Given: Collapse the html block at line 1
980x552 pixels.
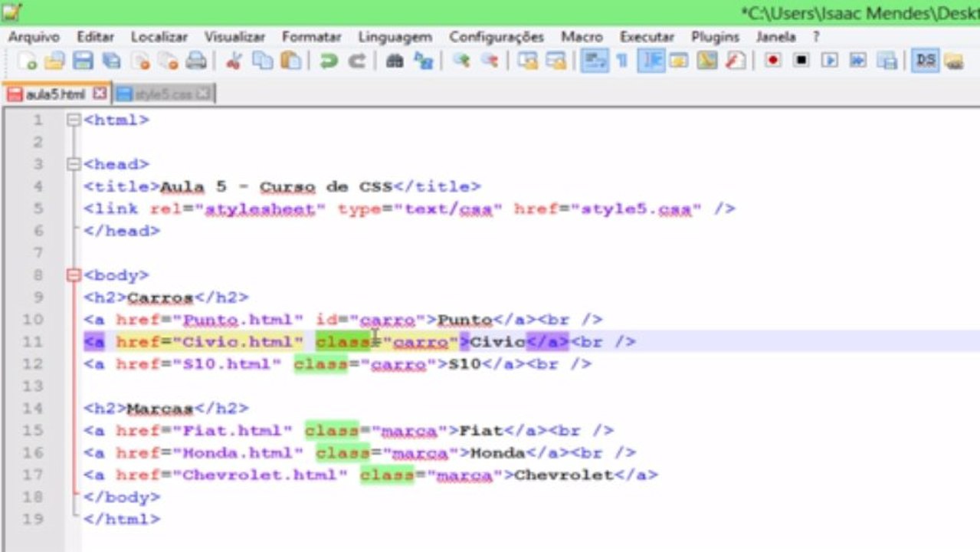Looking at the screenshot, I should click(74, 120).
